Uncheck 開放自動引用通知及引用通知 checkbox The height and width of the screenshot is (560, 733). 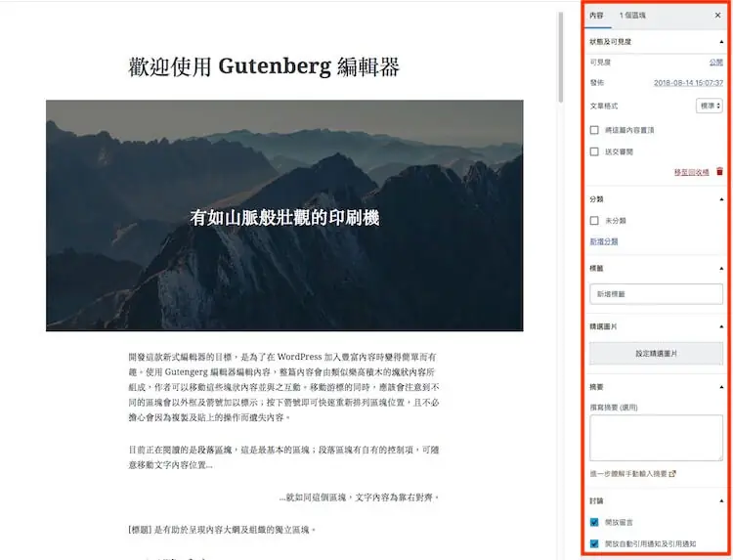pos(594,543)
